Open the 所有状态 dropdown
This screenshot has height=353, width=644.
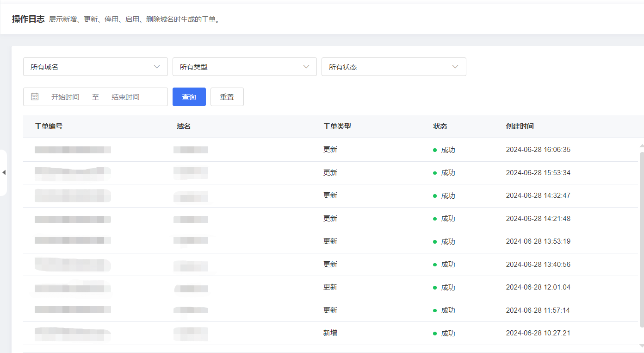coord(394,67)
